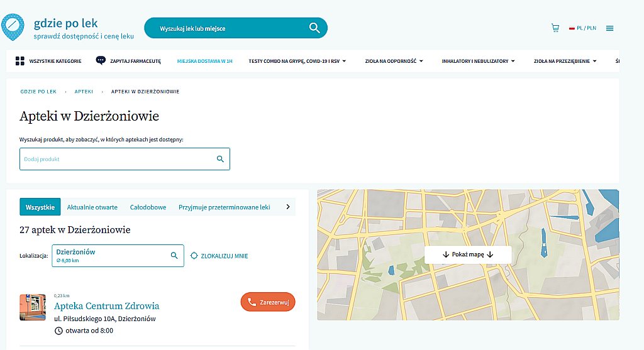Open Testy combo na grypę, COVID-19 i RSV
Image resolution: width=644 pixels, height=350 pixels.
pyautogui.click(x=294, y=61)
